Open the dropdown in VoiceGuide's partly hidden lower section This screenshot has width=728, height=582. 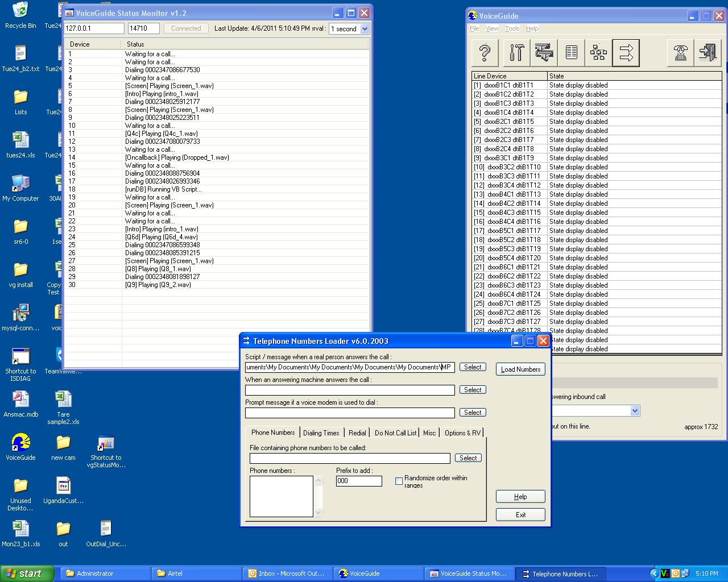[635, 410]
